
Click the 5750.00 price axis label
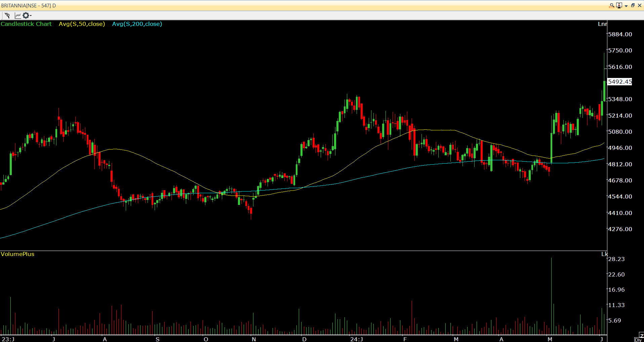(x=620, y=50)
